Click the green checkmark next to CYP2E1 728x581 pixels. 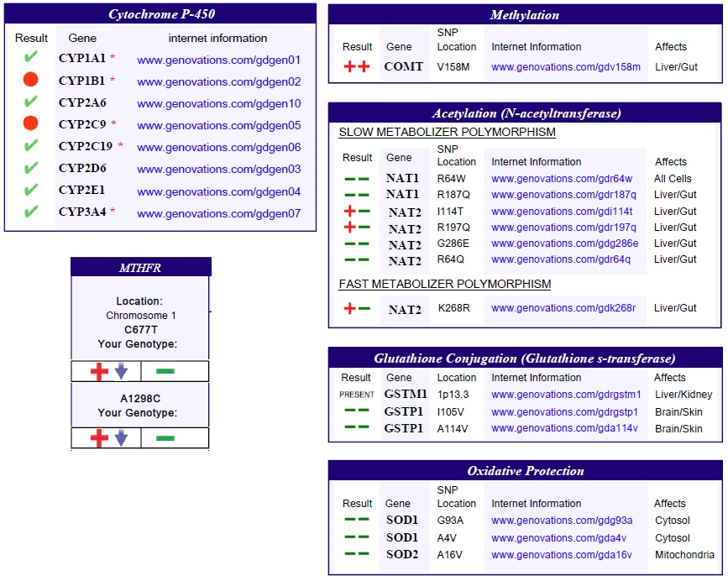coord(30,190)
